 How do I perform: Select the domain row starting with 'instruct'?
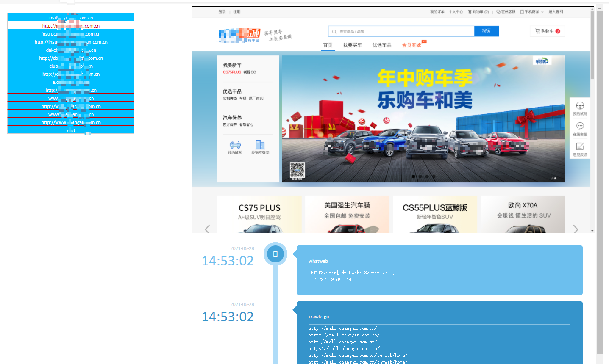71,34
